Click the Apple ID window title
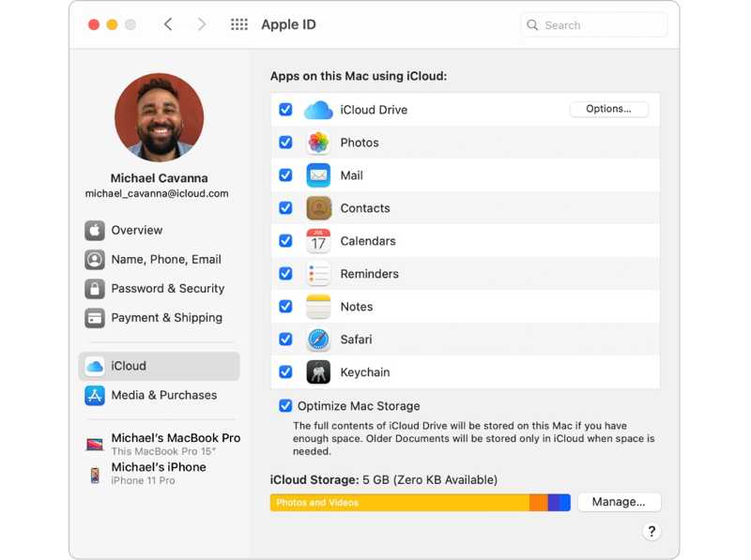751x560 pixels. (x=288, y=24)
